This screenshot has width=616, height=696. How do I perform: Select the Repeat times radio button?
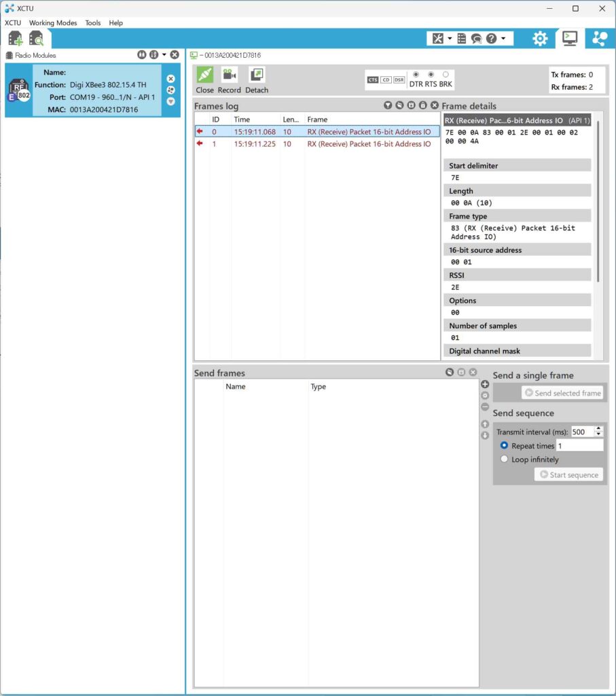pyautogui.click(x=504, y=445)
